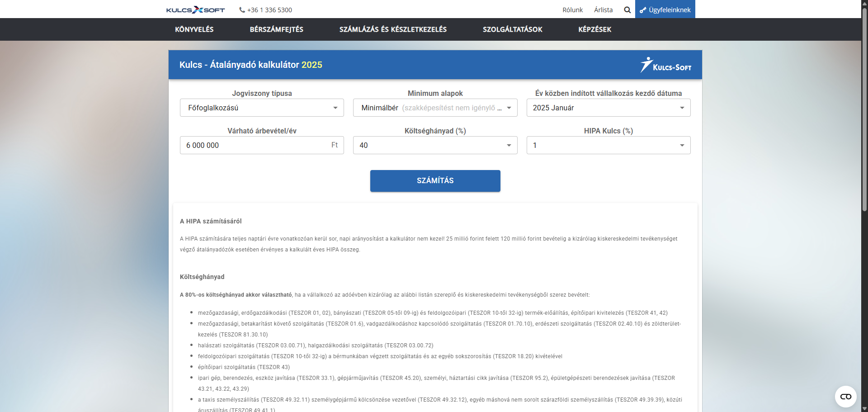
Task: Open the Árlista link
Action: point(603,10)
